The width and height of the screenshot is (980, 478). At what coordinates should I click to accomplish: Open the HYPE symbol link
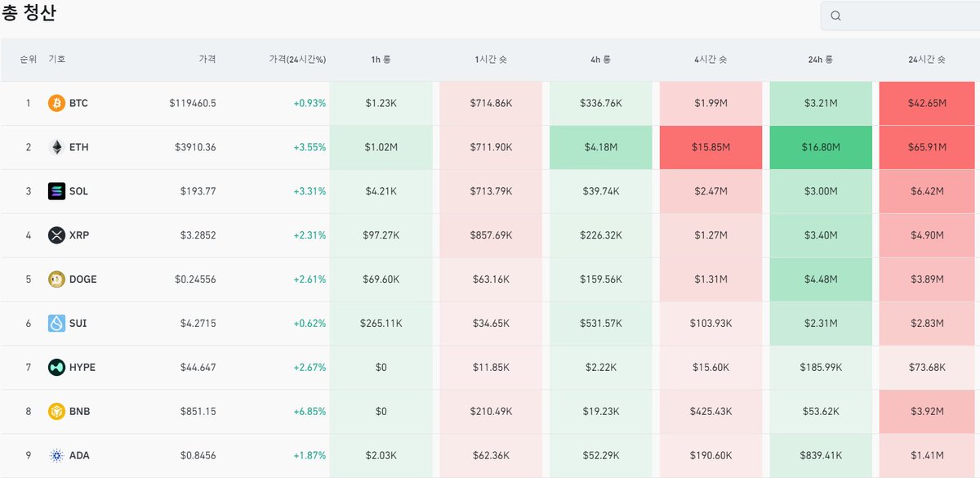point(82,368)
